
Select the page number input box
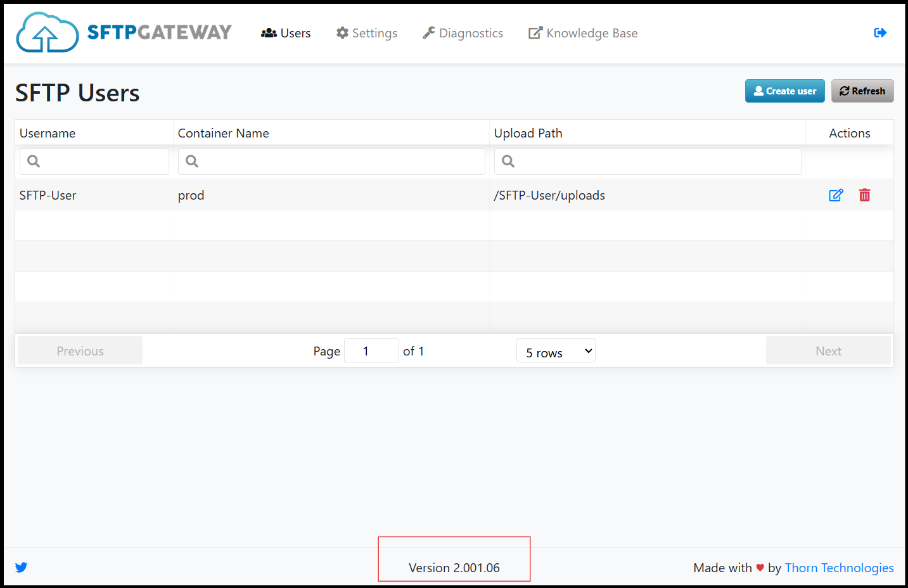click(x=371, y=351)
